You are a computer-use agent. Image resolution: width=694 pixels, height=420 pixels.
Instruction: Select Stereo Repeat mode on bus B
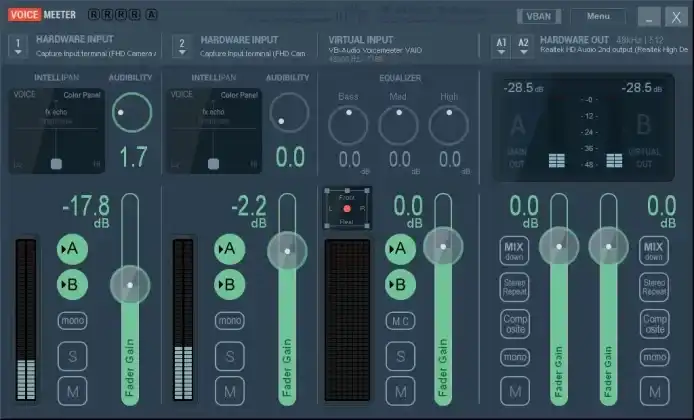(x=654, y=287)
